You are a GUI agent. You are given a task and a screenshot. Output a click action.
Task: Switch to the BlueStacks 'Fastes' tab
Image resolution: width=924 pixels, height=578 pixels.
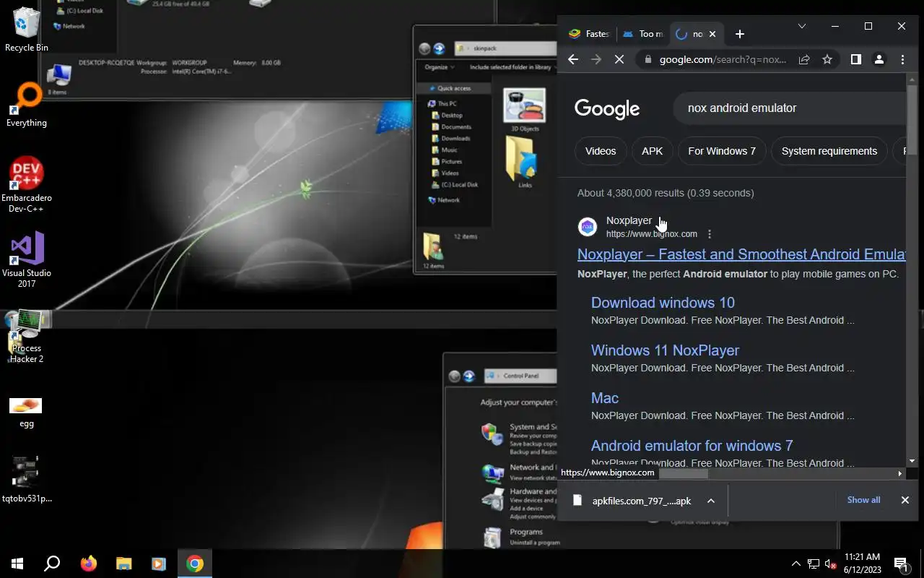[x=589, y=34]
